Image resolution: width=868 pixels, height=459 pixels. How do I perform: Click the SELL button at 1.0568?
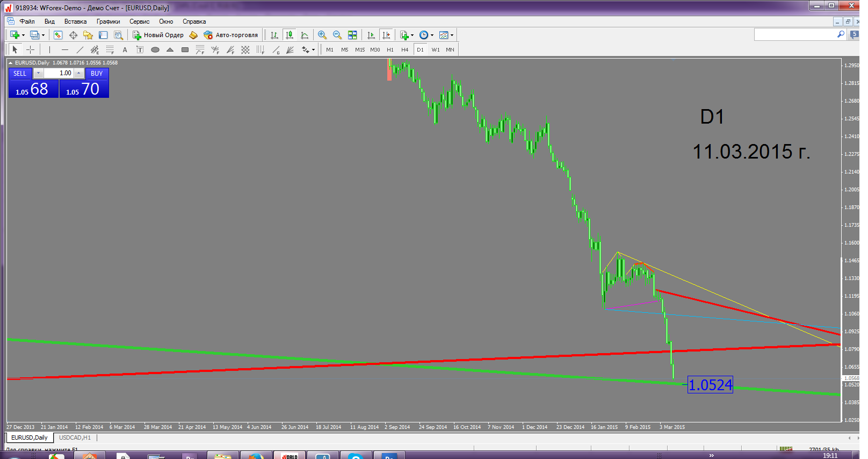coord(33,83)
